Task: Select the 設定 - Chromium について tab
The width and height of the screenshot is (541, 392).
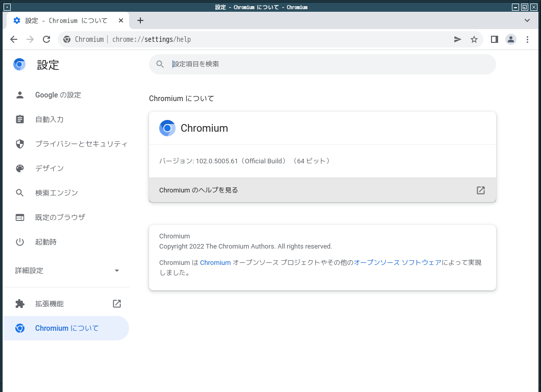Action: coord(68,20)
